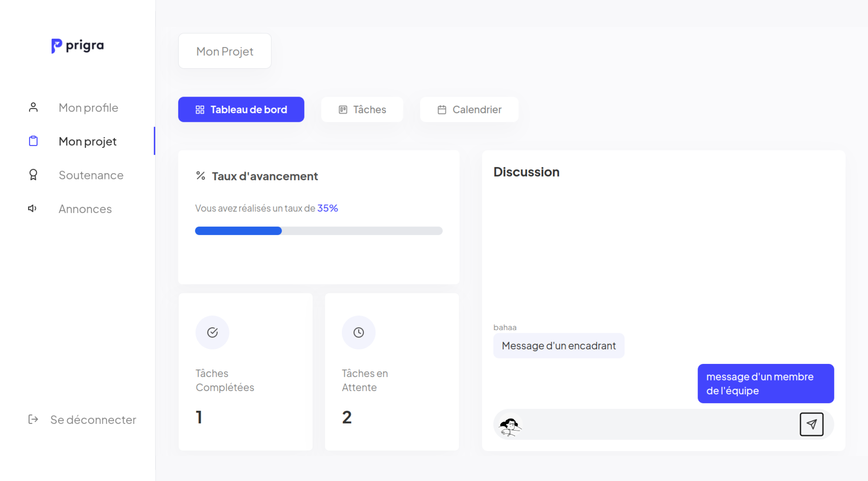Go to Soutenance section
Image resolution: width=868 pixels, height=481 pixels.
91,175
